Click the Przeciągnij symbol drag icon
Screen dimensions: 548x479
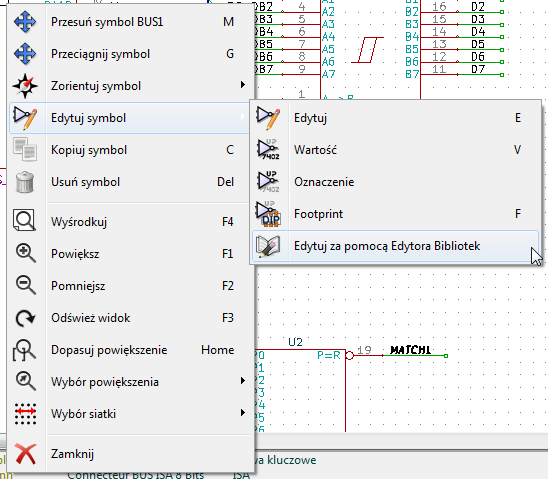coord(25,54)
